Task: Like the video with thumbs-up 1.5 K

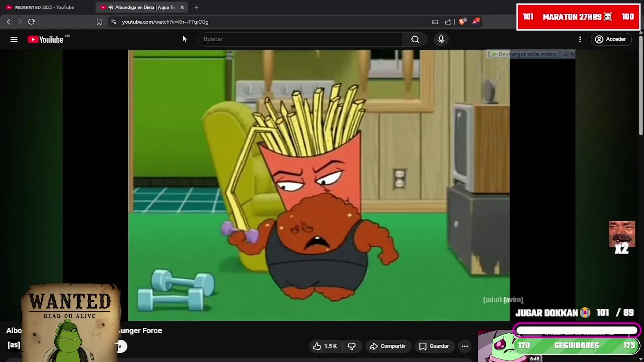Action: click(325, 346)
